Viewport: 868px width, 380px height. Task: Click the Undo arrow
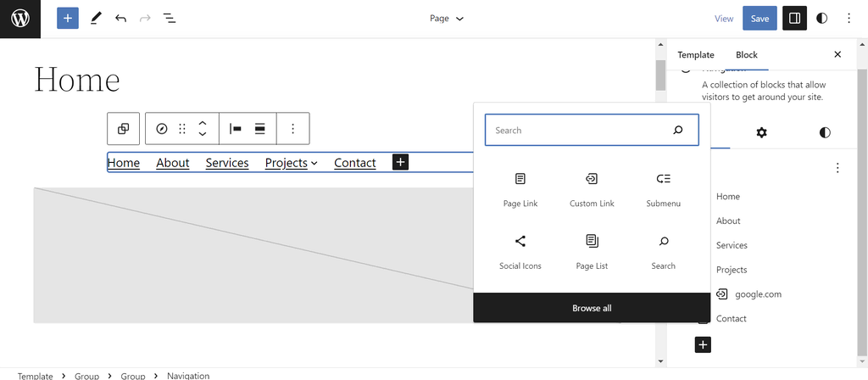click(120, 18)
